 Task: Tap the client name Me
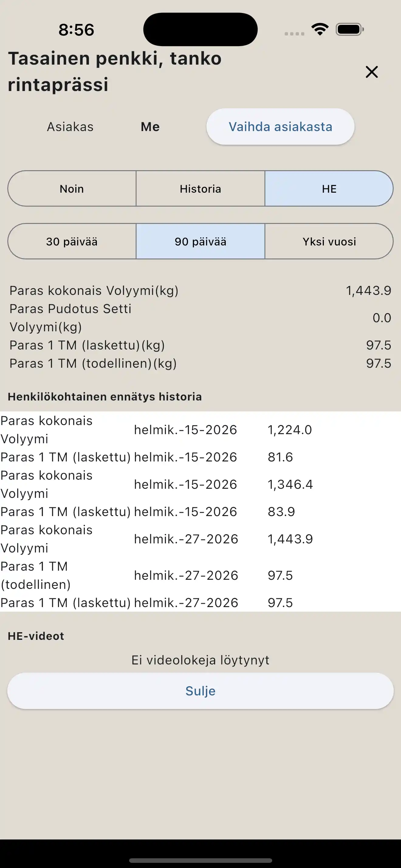(x=150, y=127)
